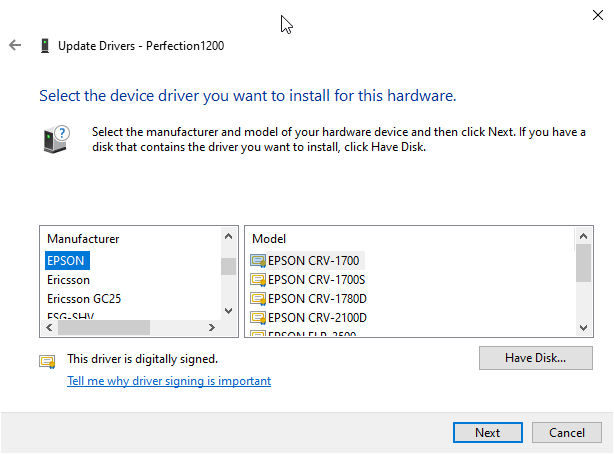Choose the EPSON CRV-1700S model
Screen dimensions: 614x454
click(x=316, y=280)
